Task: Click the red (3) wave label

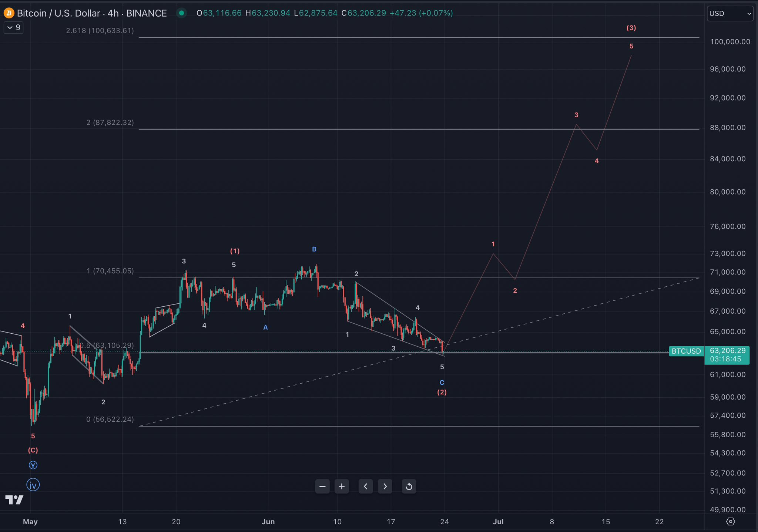Action: tap(631, 28)
